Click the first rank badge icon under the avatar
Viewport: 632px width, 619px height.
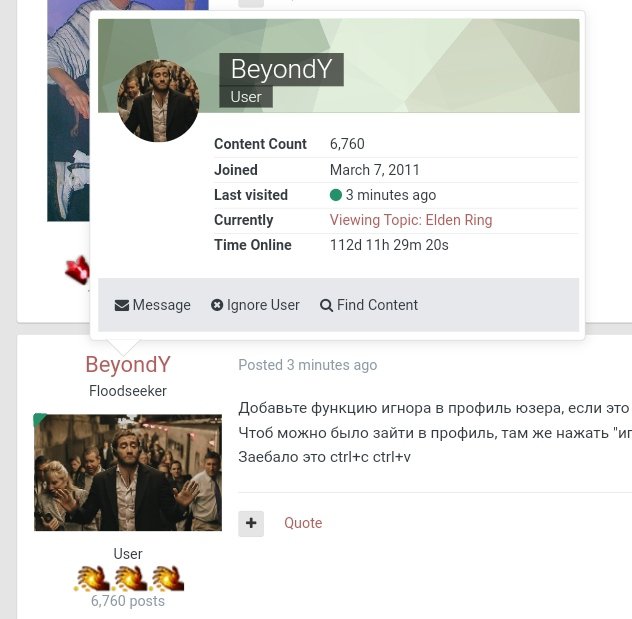[x=91, y=577]
